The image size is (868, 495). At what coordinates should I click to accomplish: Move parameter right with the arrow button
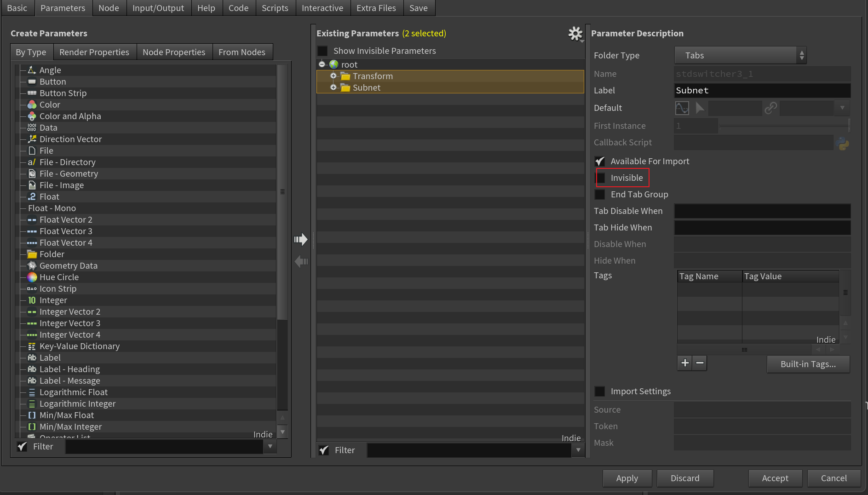click(x=301, y=239)
